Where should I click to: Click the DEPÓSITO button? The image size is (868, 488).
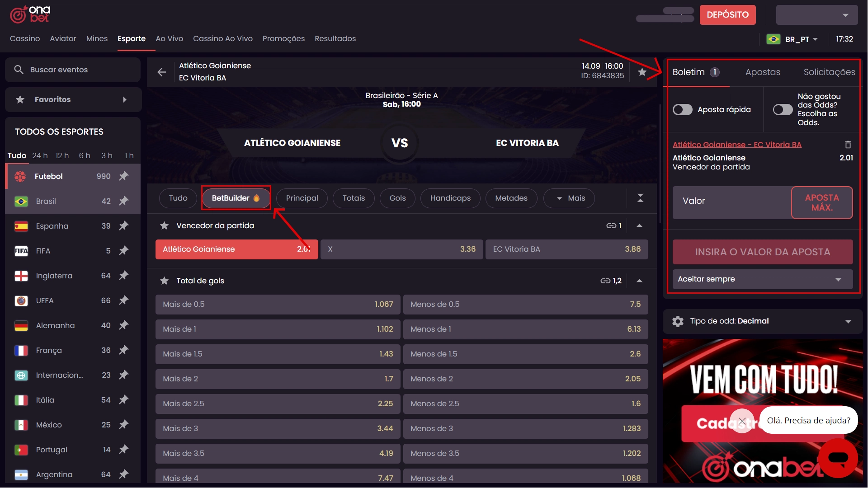(x=727, y=15)
